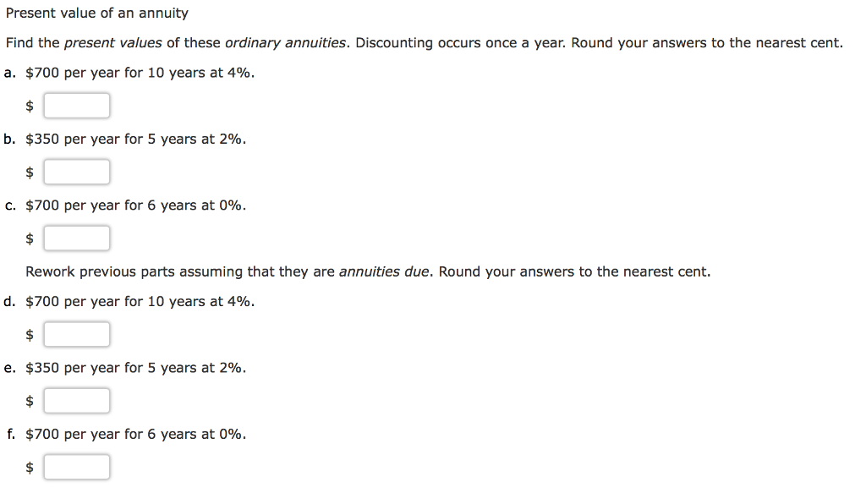This screenshot has width=866, height=504.
Task: Click the answer input box for part c
Action: tap(76, 238)
